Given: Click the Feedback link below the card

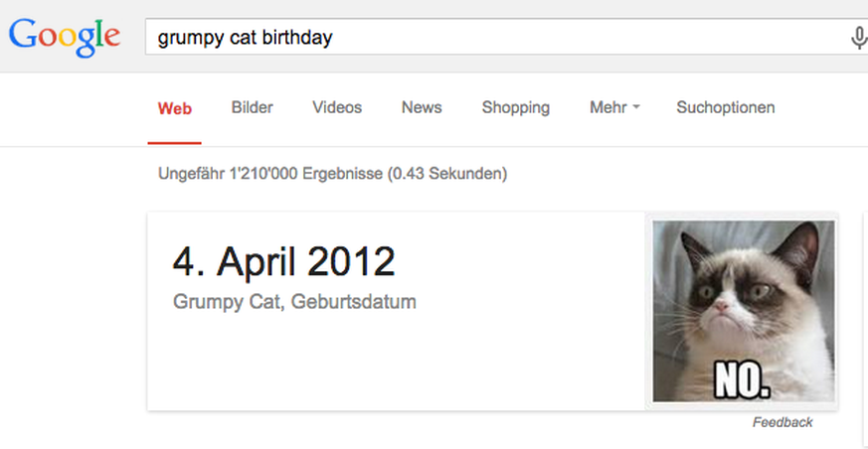Looking at the screenshot, I should [x=782, y=422].
